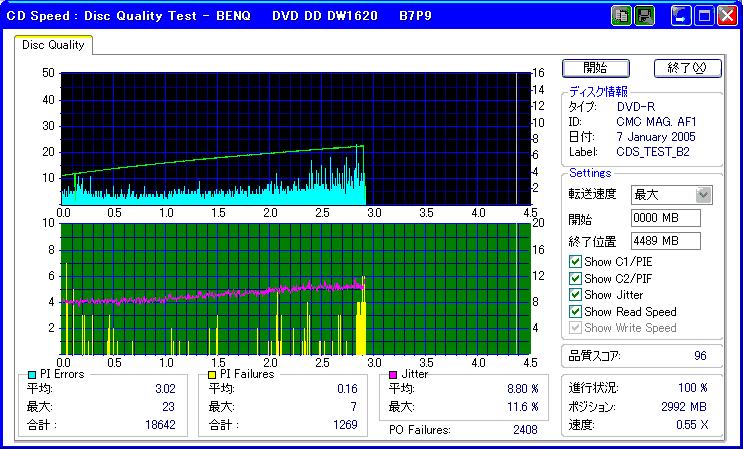The width and height of the screenshot is (743, 449).
Task: Toggle the Show C2/PIF checkbox
Action: pyautogui.click(x=575, y=278)
